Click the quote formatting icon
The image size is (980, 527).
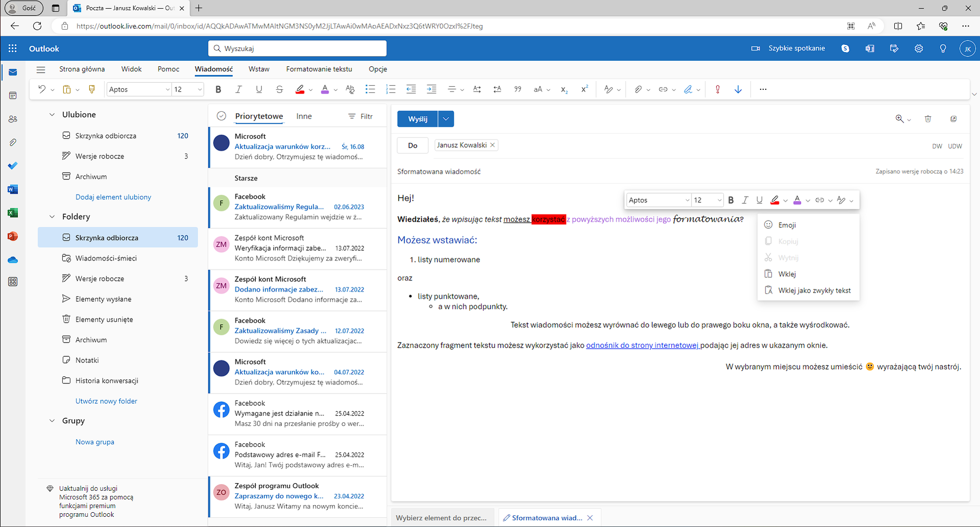tap(518, 89)
